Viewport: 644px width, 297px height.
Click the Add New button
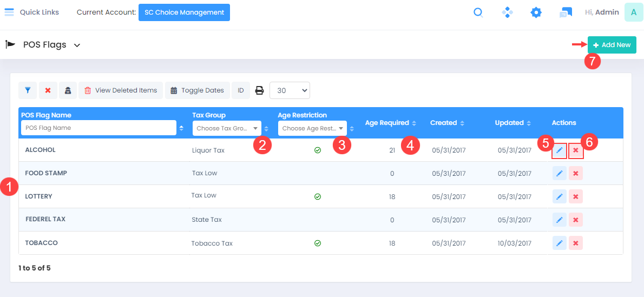[612, 45]
